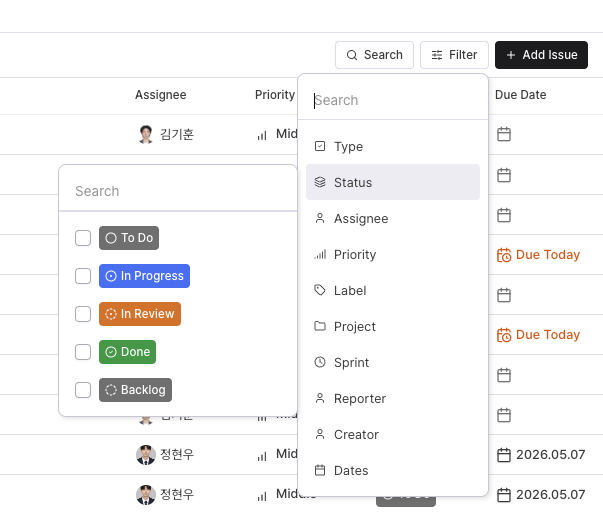Click the Creator person icon

pyautogui.click(x=320, y=434)
